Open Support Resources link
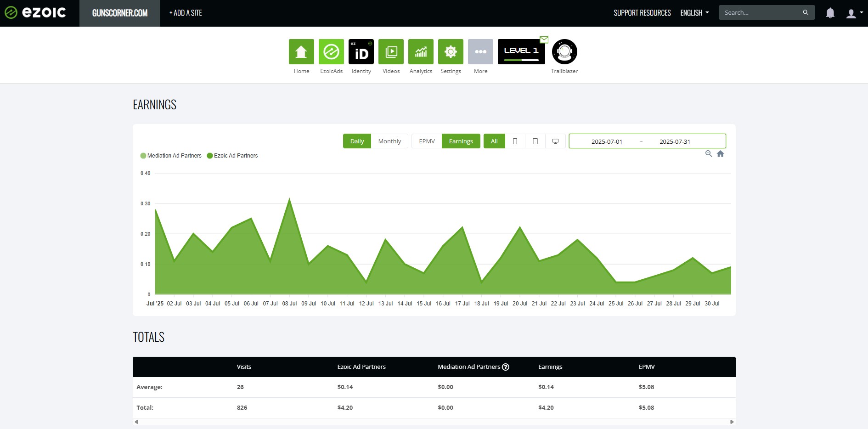Viewport: 868px width, 429px height. coord(642,13)
